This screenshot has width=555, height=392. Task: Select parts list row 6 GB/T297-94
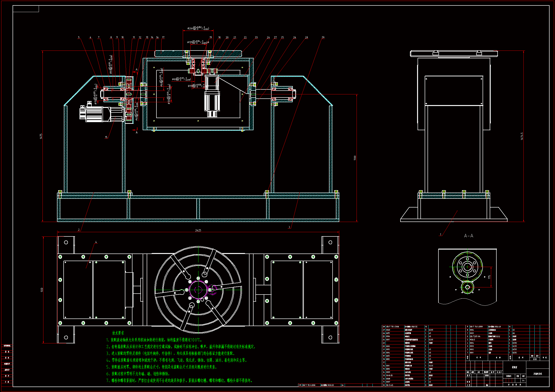point(475,336)
